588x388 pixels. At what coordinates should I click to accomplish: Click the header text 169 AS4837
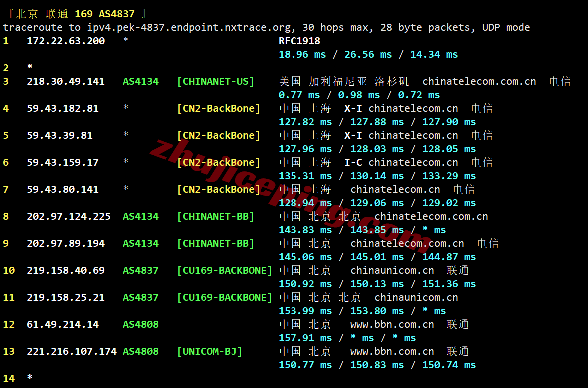coord(105,14)
